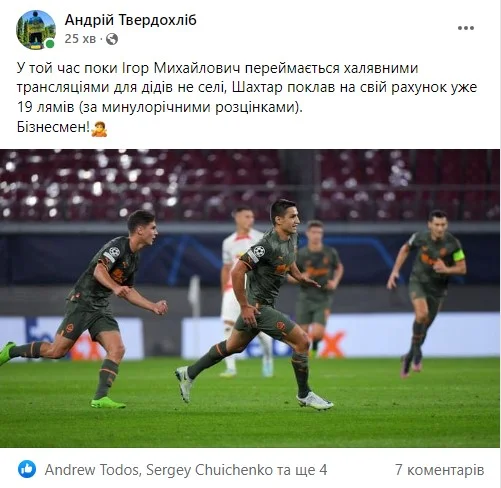Viewport: 501px width, 488px height.
Task: Click the shrugging emoji after Бізнесмен
Action: pos(99,128)
